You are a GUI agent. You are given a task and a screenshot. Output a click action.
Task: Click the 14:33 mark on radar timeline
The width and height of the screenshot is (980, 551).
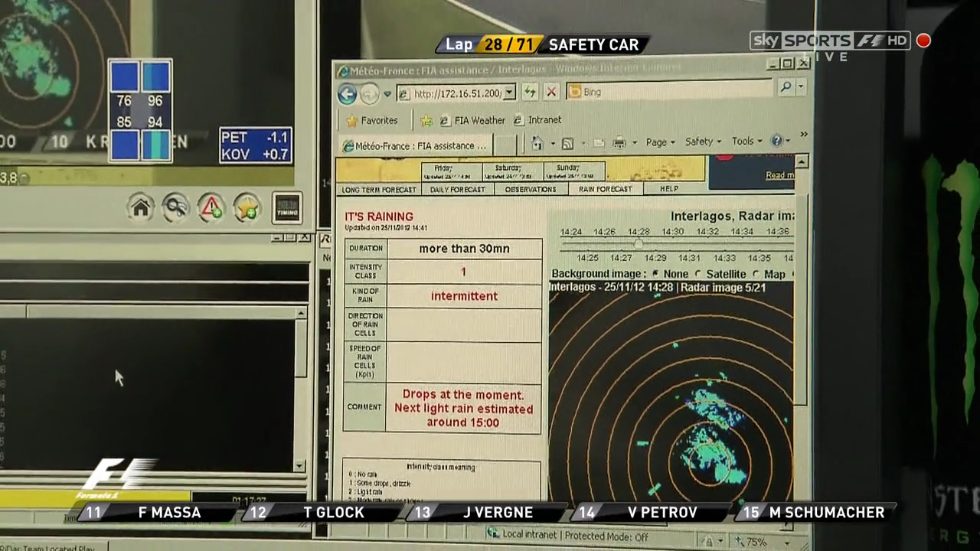724,258
